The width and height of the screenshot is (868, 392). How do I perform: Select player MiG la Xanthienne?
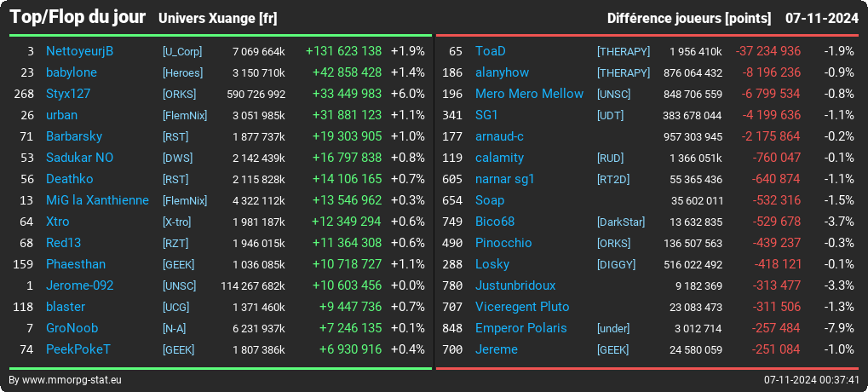(x=97, y=200)
